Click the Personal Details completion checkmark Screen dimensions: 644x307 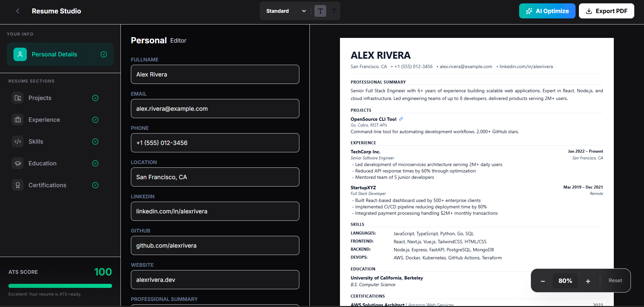pos(104,54)
